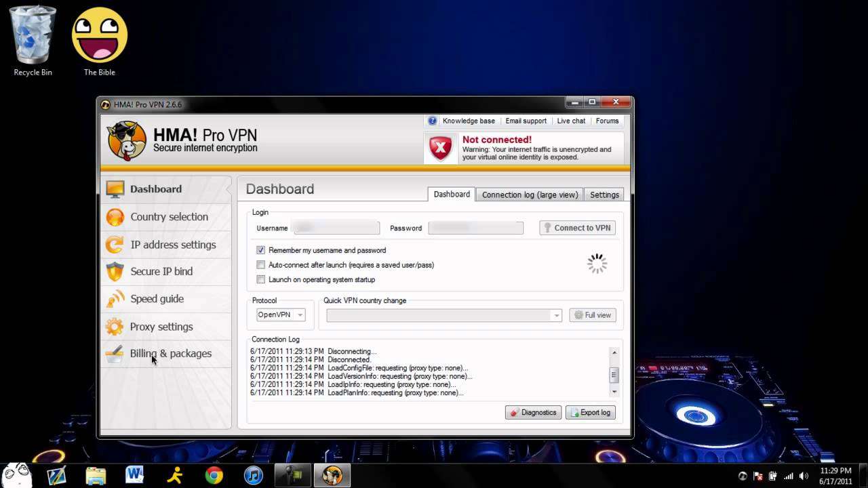Select the 'LoadConfigFile: requesting' log line

pyautogui.click(x=359, y=367)
